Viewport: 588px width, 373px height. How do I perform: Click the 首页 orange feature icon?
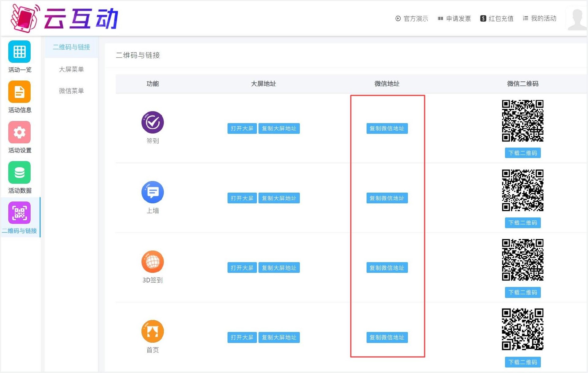pos(153,331)
